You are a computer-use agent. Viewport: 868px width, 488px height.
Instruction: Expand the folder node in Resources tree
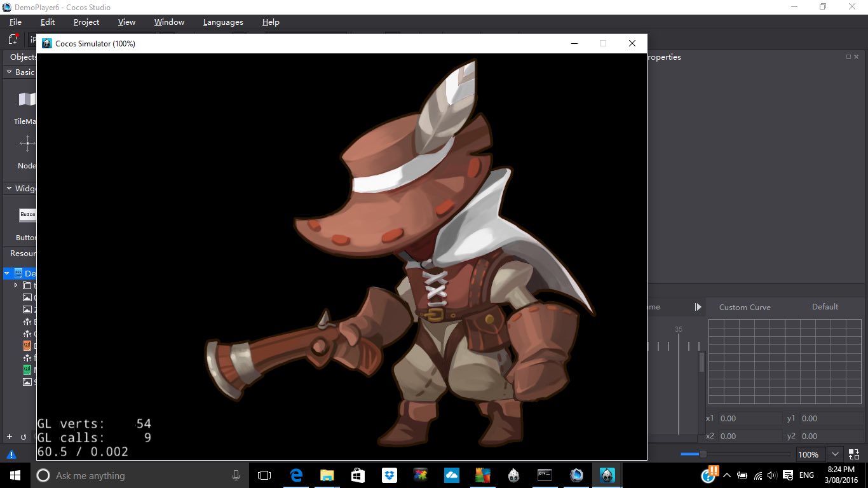(x=16, y=285)
